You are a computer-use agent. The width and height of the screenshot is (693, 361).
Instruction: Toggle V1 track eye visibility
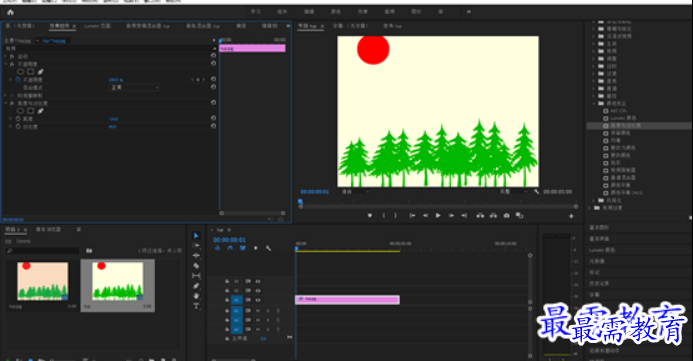click(258, 300)
